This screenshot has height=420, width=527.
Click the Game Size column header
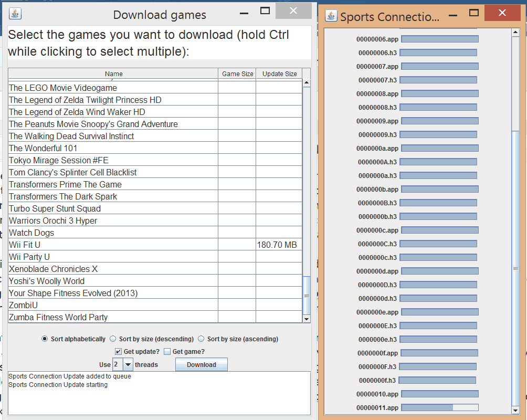click(237, 73)
